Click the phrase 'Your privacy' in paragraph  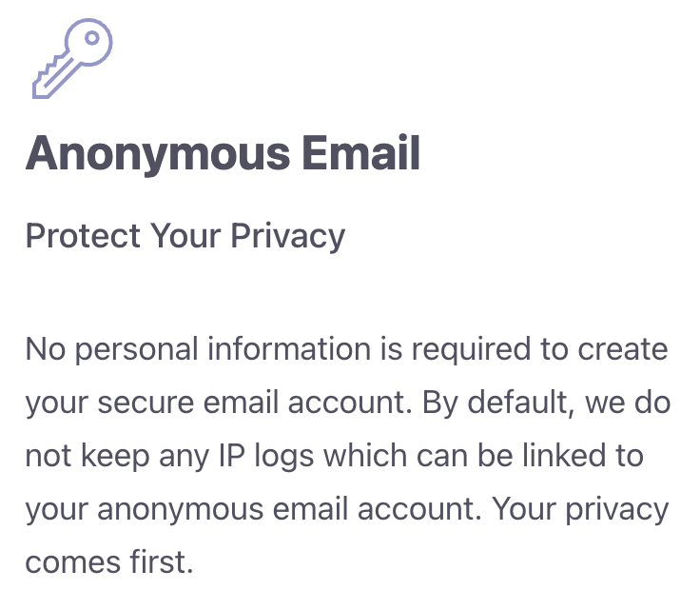(574, 509)
